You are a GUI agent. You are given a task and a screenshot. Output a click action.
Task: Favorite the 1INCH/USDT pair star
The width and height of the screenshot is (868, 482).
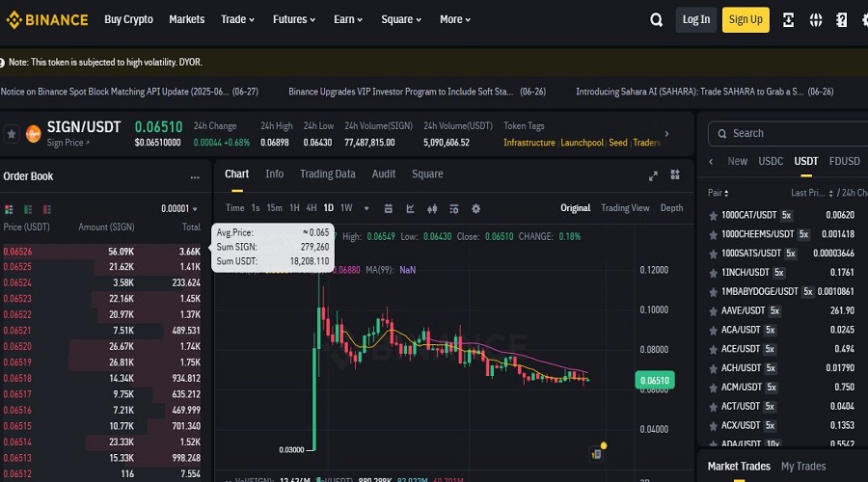pos(713,274)
